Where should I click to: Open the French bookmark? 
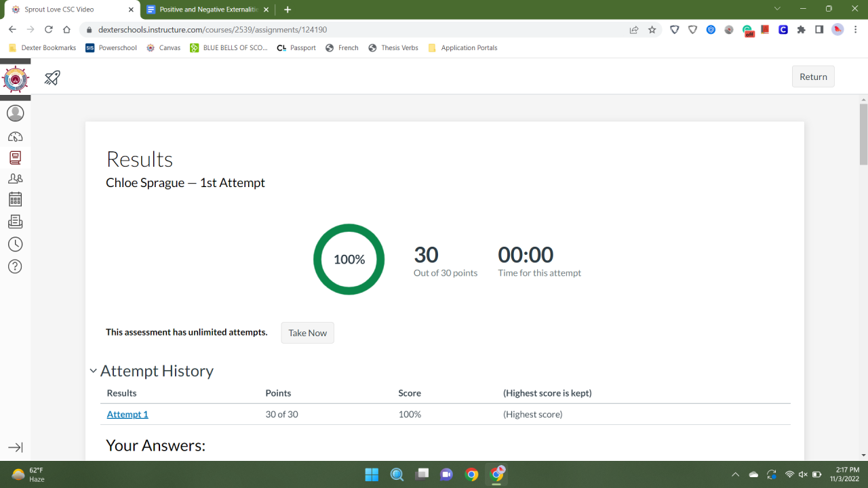click(x=342, y=48)
